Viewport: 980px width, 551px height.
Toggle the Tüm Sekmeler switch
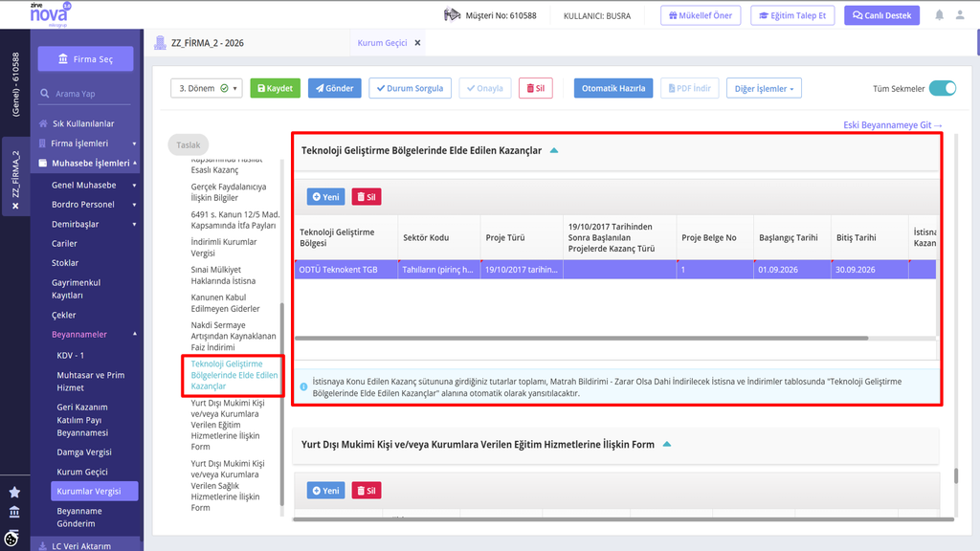(x=943, y=88)
